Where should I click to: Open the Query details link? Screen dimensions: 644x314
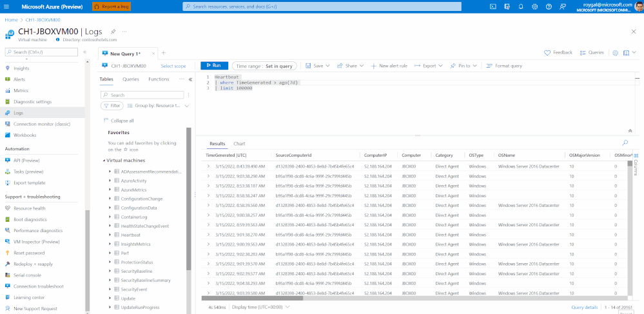coord(585,307)
